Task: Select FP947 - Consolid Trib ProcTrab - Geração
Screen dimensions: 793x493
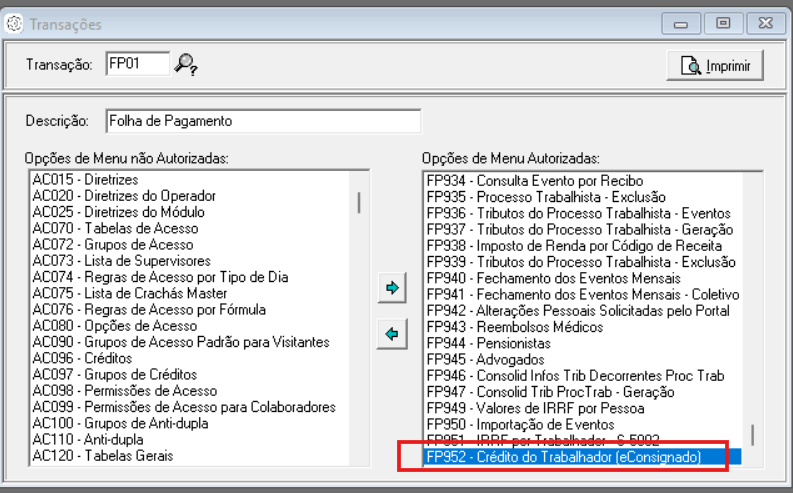Action: pos(550,392)
